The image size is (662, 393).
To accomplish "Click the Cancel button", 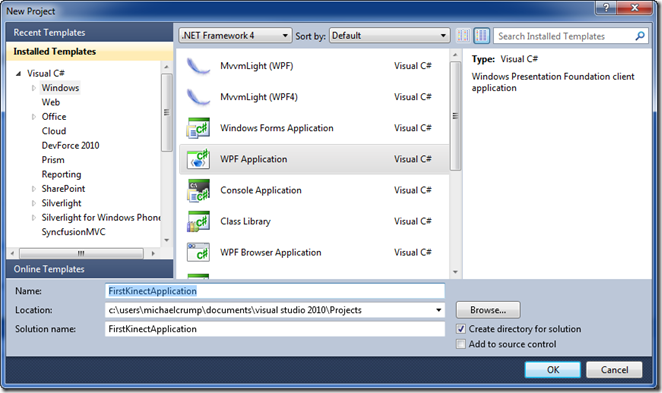I will (x=614, y=370).
